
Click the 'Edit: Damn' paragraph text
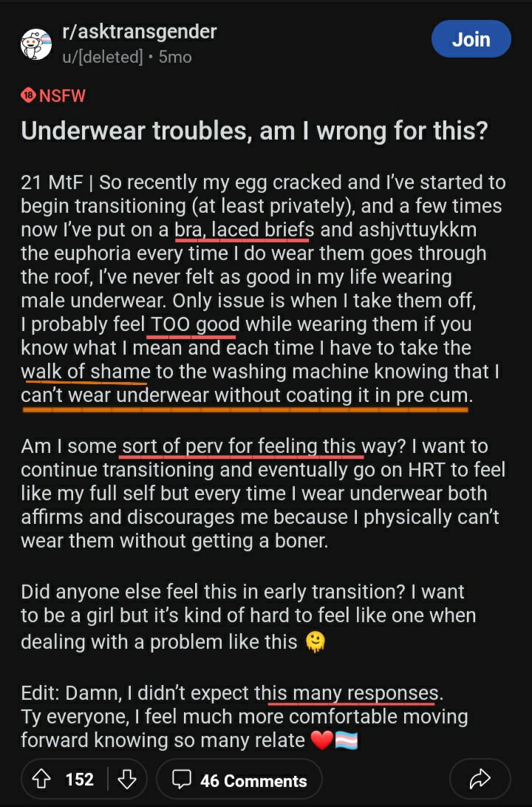pyautogui.click(x=245, y=716)
